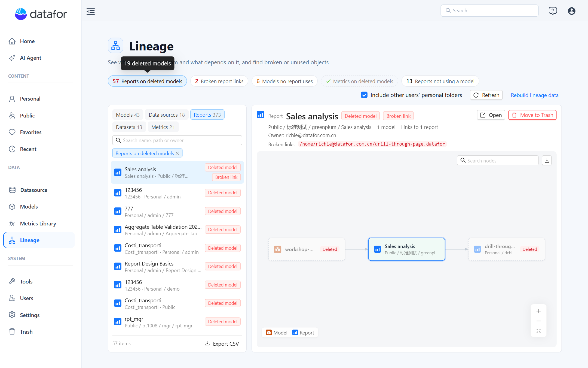Click the global Search field
Viewport: 588px width, 368px height.
[x=489, y=11]
